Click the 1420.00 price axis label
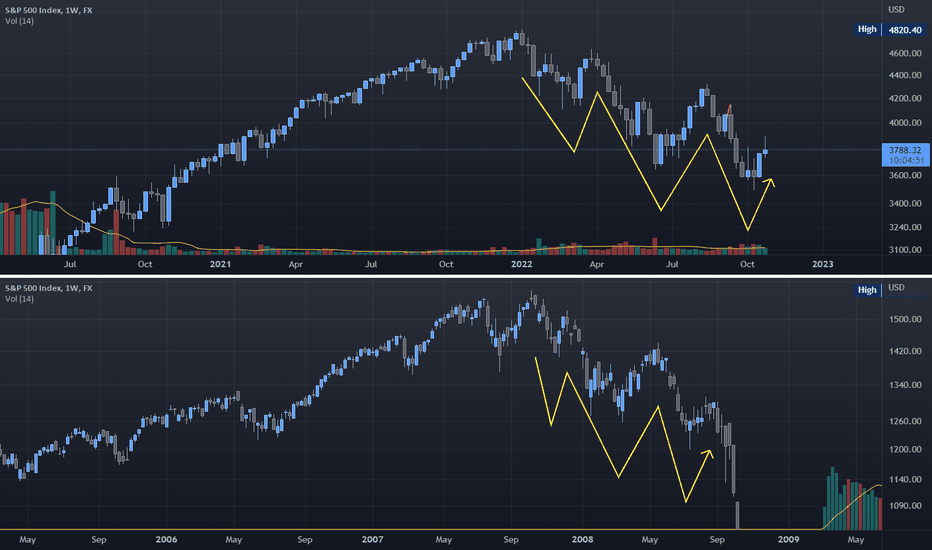The height and width of the screenshot is (550, 932). click(x=905, y=351)
